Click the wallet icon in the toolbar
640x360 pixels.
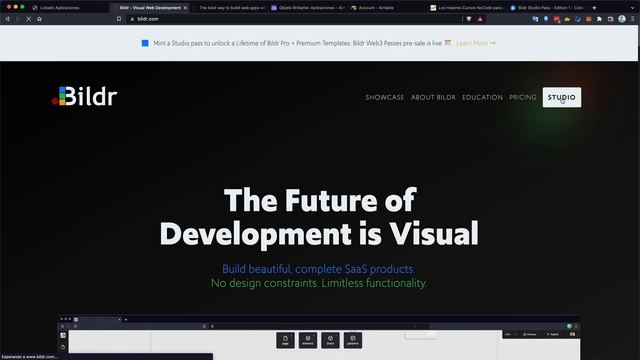611,19
